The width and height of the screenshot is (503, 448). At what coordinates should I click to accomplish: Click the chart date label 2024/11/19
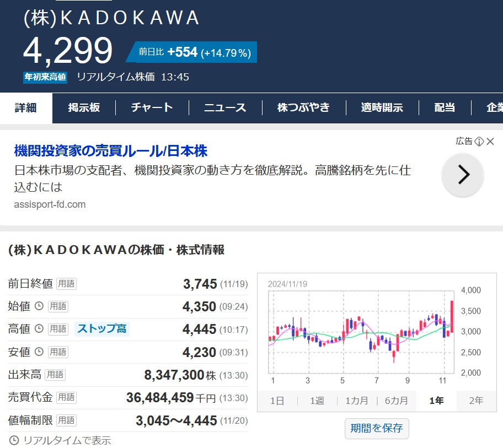tap(287, 284)
